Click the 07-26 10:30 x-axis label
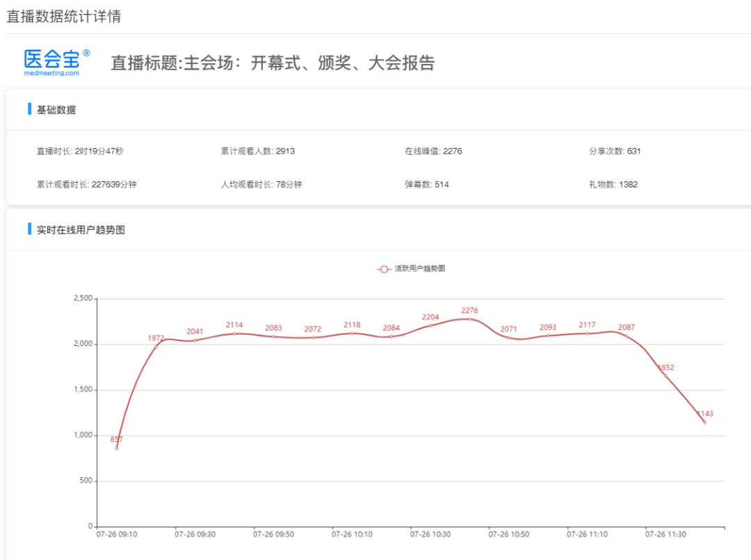 (x=430, y=534)
